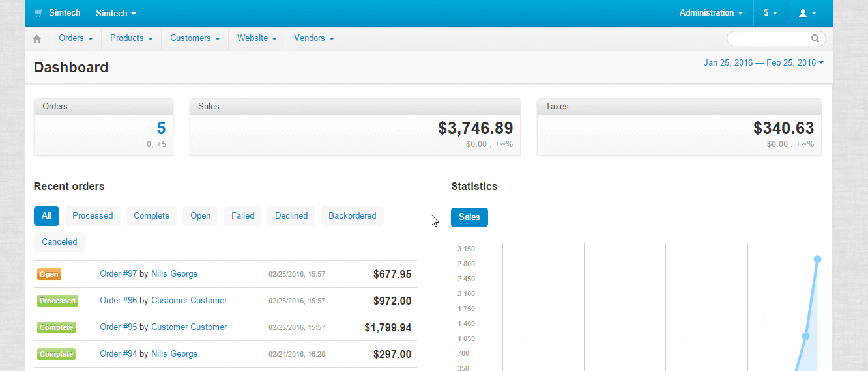
Task: Expand the Vendors menu
Action: 313,38
